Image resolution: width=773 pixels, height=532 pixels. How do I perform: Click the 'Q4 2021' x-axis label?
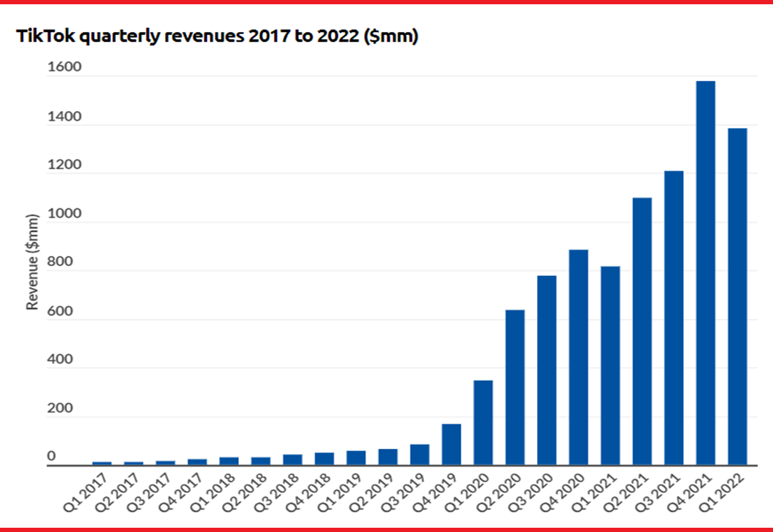(689, 491)
